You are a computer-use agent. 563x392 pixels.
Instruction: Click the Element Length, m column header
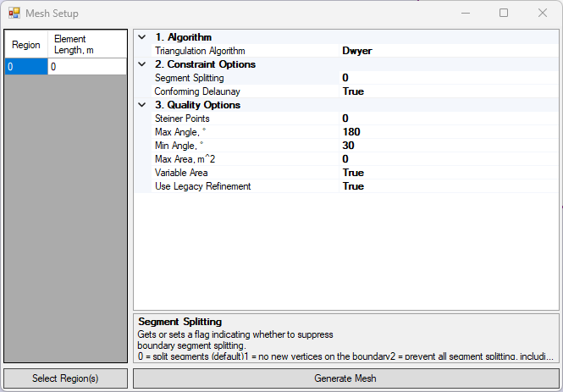[87, 44]
